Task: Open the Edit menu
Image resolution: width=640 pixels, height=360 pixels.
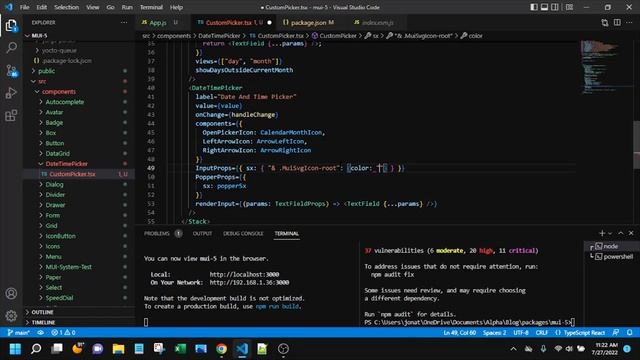Action: coord(42,7)
